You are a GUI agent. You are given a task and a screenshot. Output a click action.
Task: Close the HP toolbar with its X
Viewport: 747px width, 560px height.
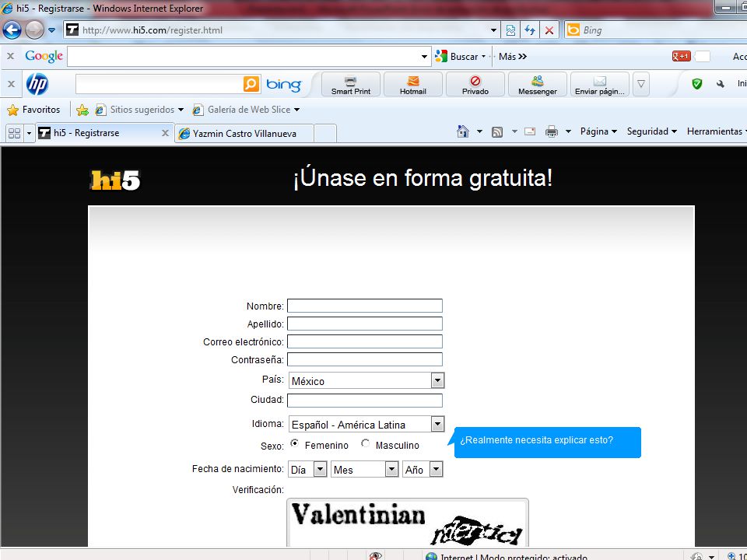10,84
